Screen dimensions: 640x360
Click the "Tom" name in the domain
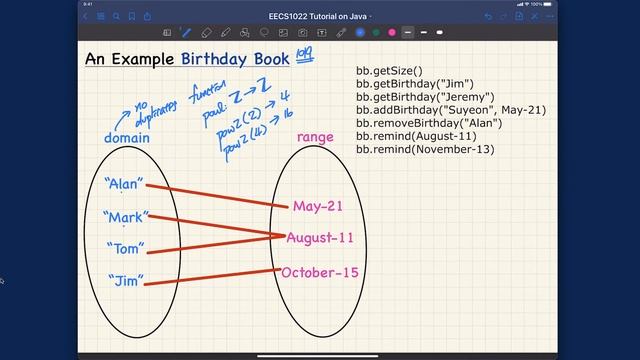(125, 248)
